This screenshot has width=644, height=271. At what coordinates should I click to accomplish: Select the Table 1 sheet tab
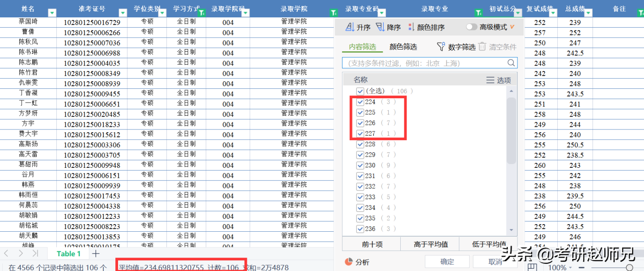[x=68, y=253]
